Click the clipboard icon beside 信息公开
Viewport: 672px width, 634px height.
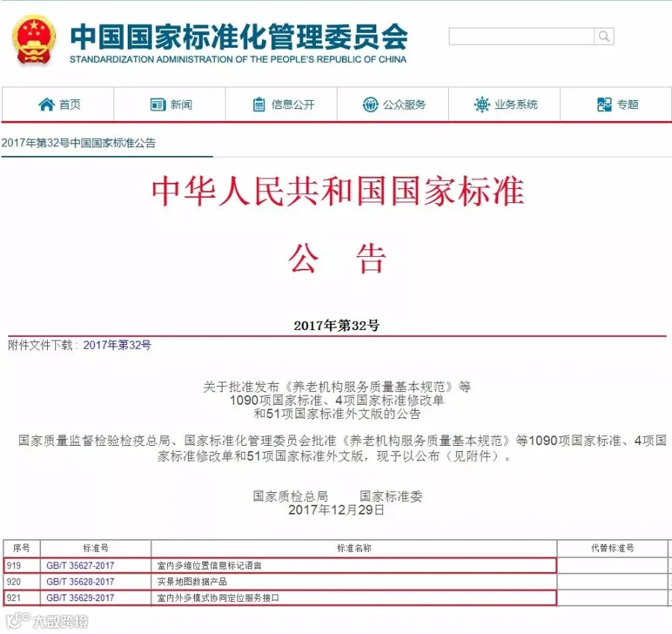[259, 104]
